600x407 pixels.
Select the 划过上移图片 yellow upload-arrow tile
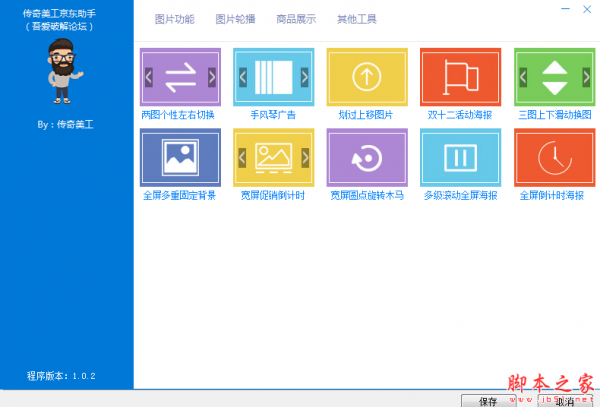[367, 77]
